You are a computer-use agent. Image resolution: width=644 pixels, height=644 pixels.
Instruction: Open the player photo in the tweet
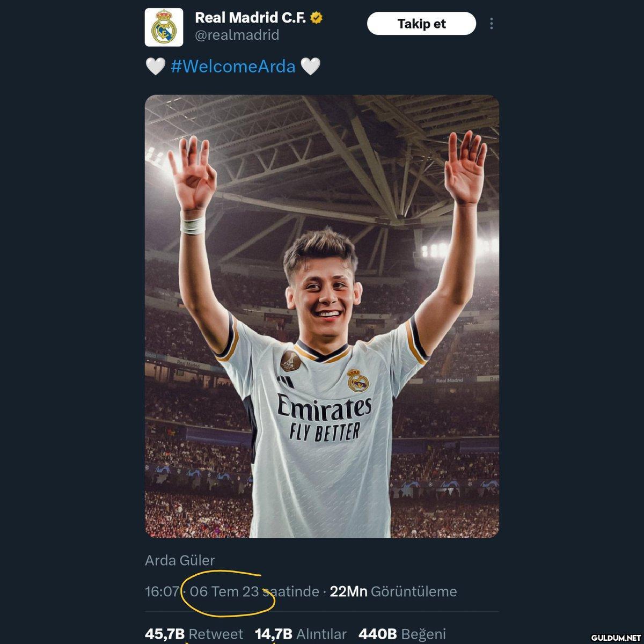(x=322, y=316)
